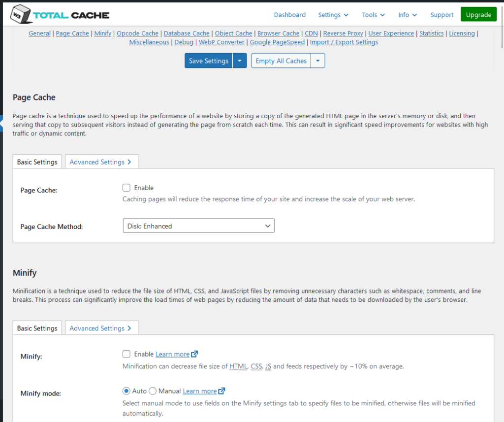This screenshot has height=422, width=504.
Task: Open Page Cache Advanced Settings tab
Action: pos(101,162)
